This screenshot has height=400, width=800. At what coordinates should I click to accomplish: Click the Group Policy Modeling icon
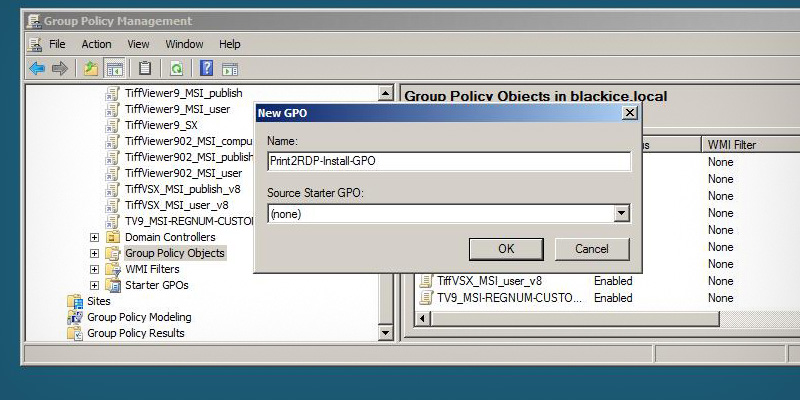(x=75, y=317)
